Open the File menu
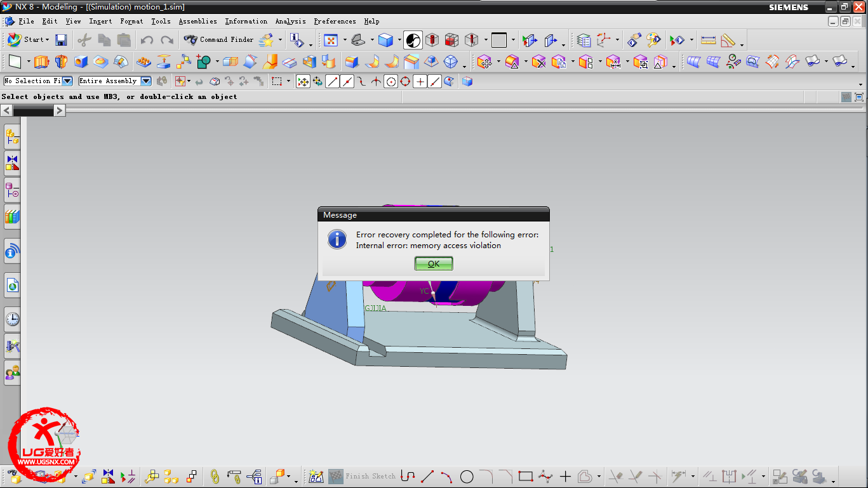868x488 pixels. 26,21
